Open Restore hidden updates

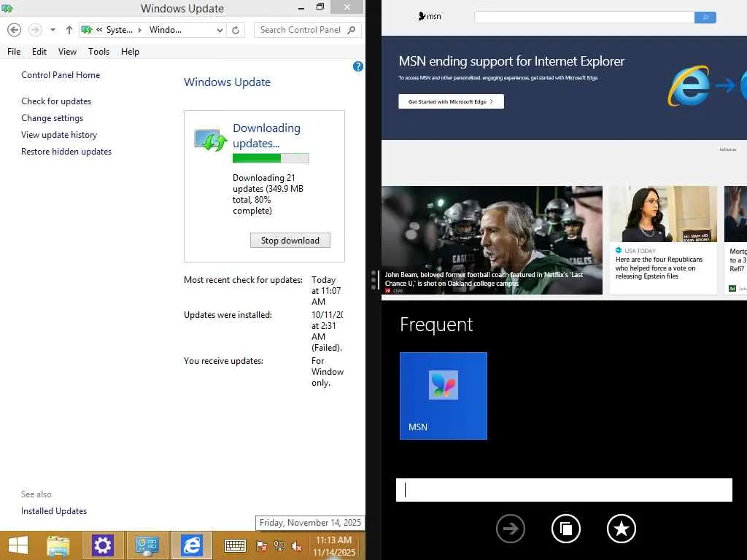pos(66,152)
